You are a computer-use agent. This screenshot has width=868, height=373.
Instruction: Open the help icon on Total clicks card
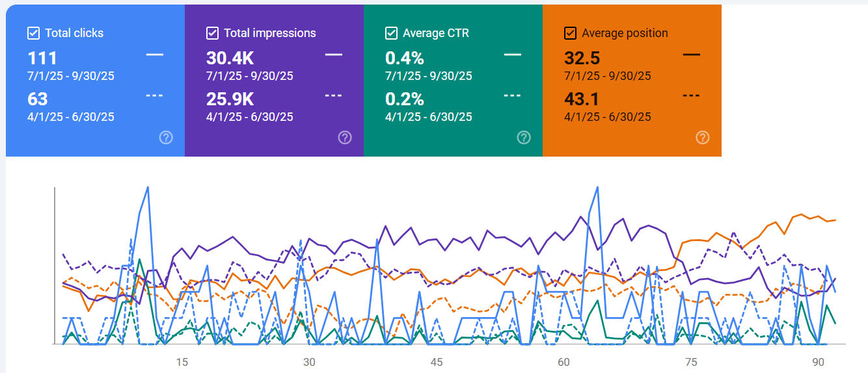pos(166,137)
